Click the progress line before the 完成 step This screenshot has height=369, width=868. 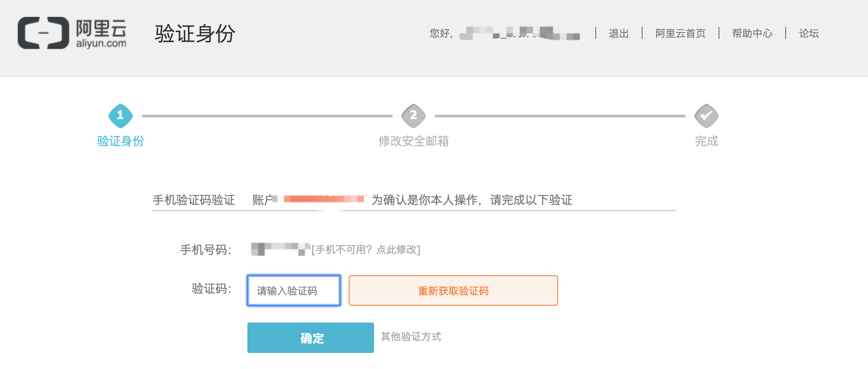[560, 116]
